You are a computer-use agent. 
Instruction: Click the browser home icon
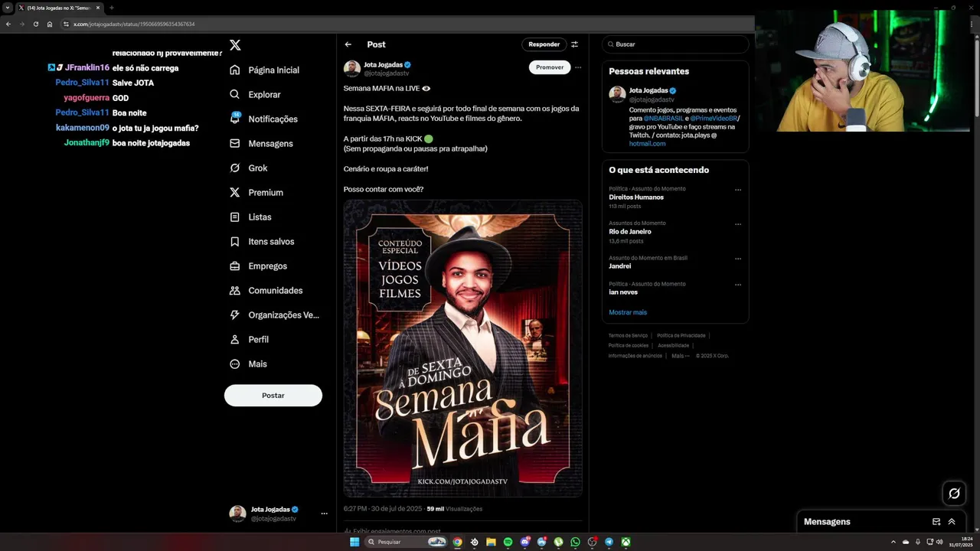point(49,24)
